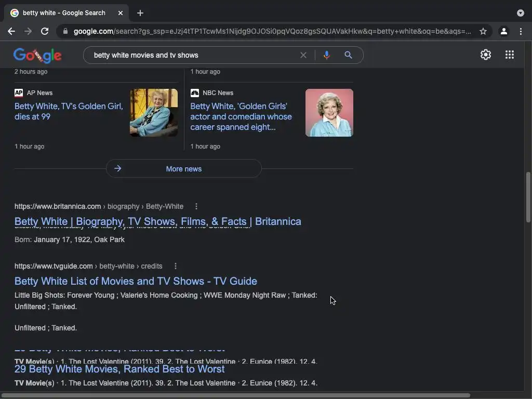Open the Britannica Betty White biography result

[x=158, y=221]
